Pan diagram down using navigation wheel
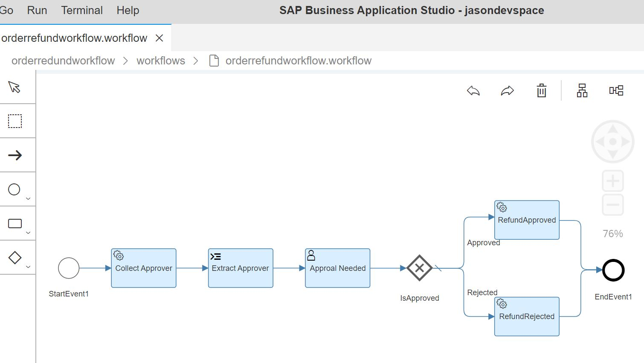Screen dimensions: 644x363 pyautogui.click(x=613, y=154)
